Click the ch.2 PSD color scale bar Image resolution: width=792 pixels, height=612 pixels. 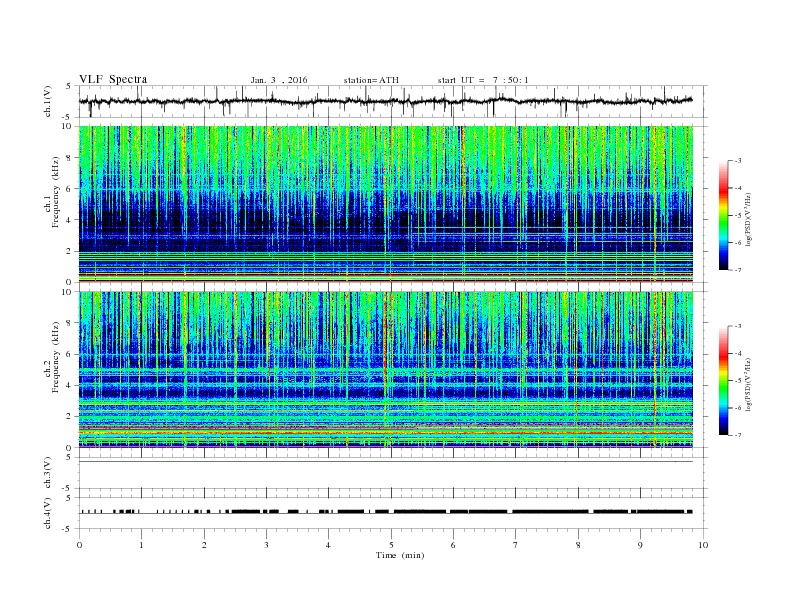click(x=723, y=380)
